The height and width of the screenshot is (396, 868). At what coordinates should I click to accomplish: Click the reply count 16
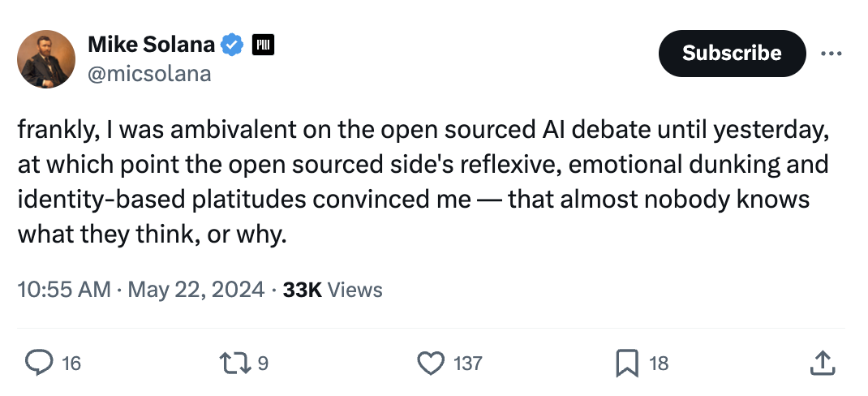[x=71, y=364]
